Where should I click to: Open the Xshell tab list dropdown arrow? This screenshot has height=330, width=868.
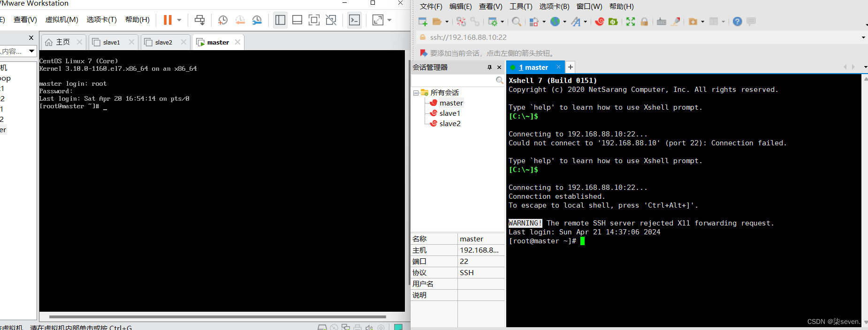[x=865, y=67]
